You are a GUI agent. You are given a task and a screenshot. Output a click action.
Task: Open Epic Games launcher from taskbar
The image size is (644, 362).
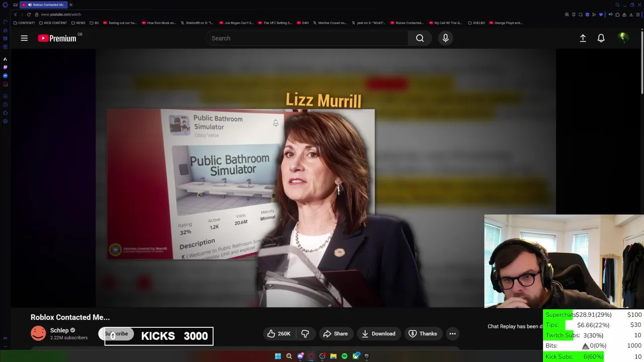[x=367, y=356]
